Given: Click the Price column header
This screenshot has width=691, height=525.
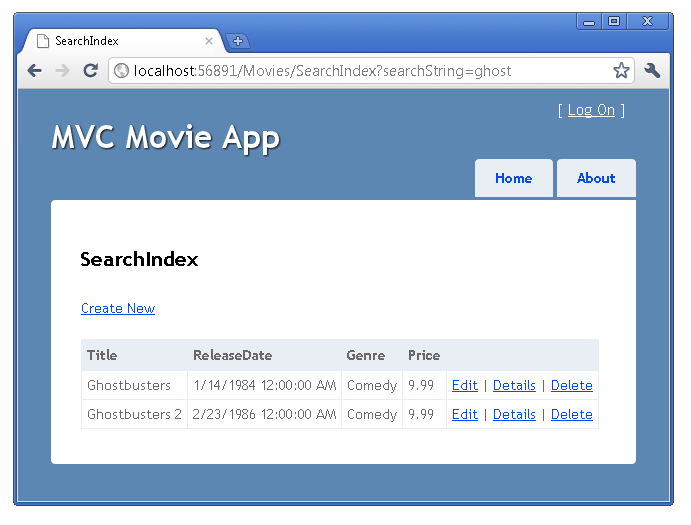Looking at the screenshot, I should [424, 355].
